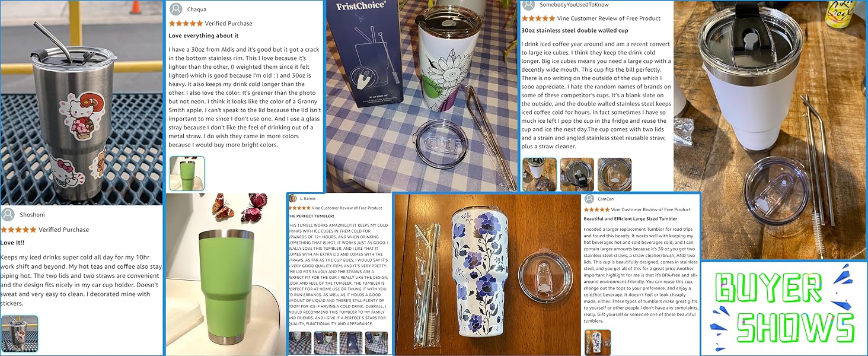This screenshot has width=868, height=356.
Task: Click Chaqua's profile avatar icon
Action: (175, 9)
